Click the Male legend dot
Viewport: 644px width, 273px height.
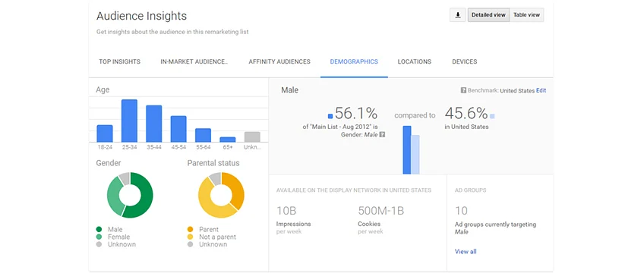99,230
